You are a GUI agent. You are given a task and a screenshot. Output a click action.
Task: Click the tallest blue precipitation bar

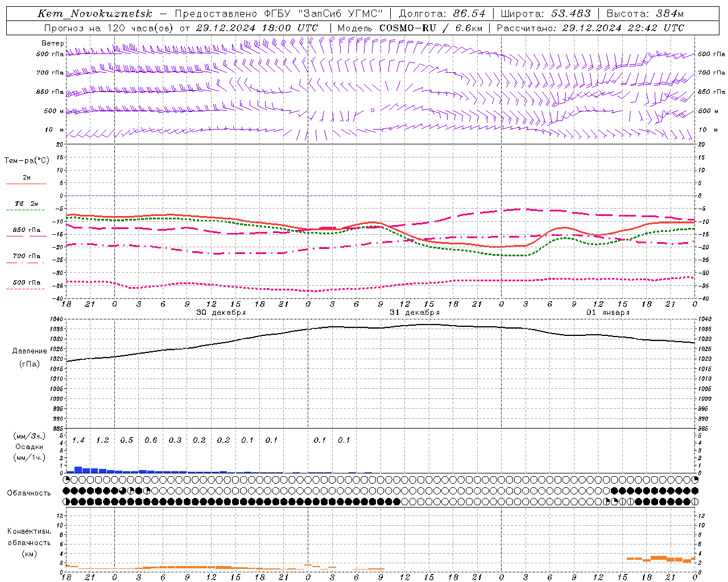tap(78, 469)
